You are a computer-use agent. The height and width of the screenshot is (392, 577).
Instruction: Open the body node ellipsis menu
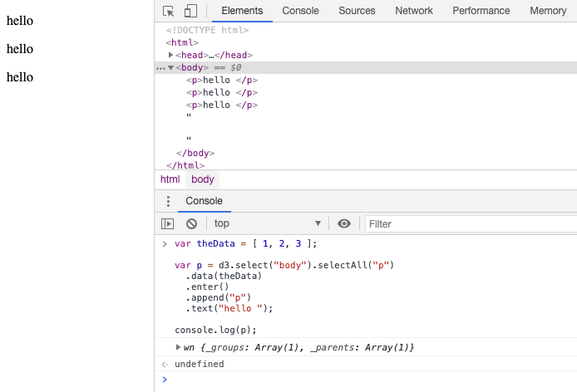click(x=160, y=68)
